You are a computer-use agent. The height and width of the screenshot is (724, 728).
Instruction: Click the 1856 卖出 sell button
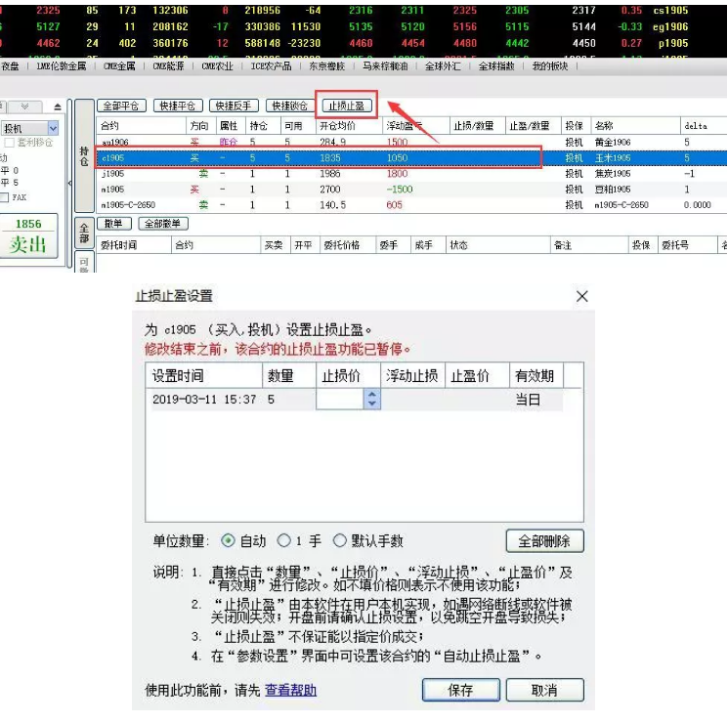(28, 235)
